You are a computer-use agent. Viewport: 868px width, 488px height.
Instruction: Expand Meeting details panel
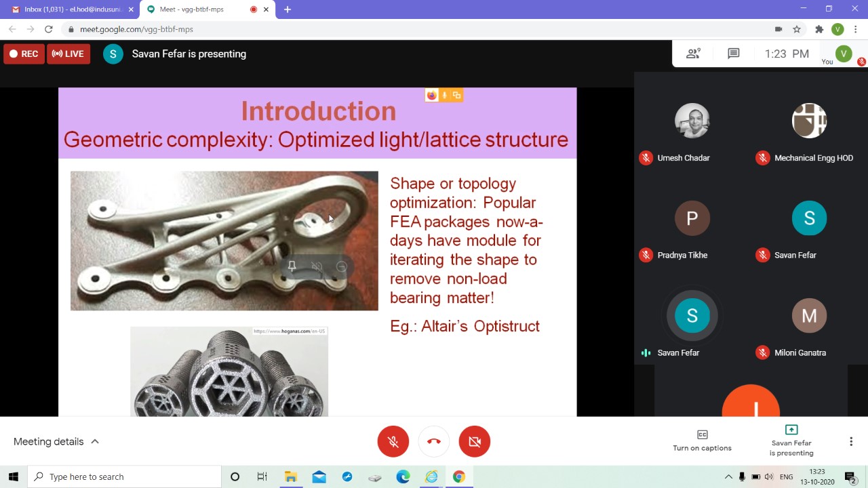[56, 441]
